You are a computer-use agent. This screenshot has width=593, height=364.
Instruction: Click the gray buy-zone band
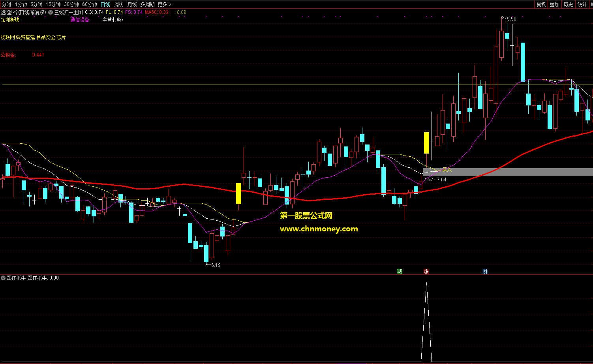508,172
